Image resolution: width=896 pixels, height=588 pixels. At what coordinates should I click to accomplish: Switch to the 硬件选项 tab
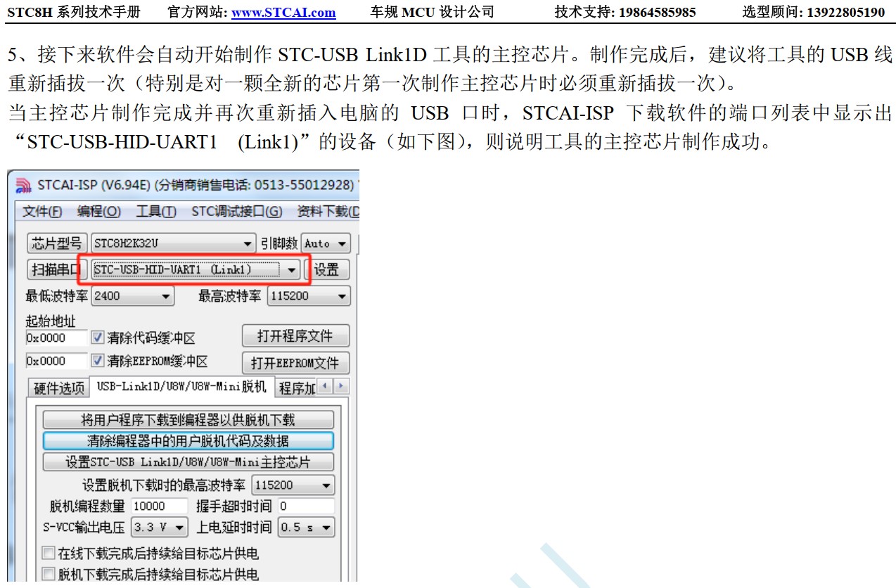(58, 388)
